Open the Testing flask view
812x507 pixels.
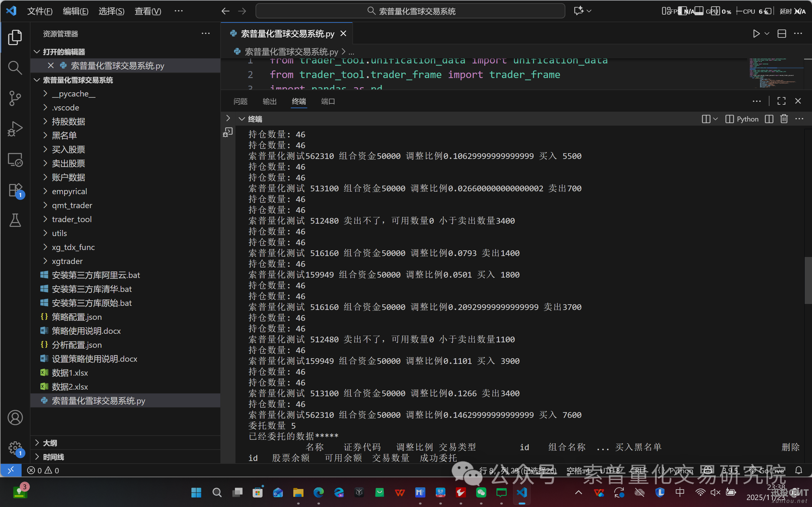(x=15, y=220)
